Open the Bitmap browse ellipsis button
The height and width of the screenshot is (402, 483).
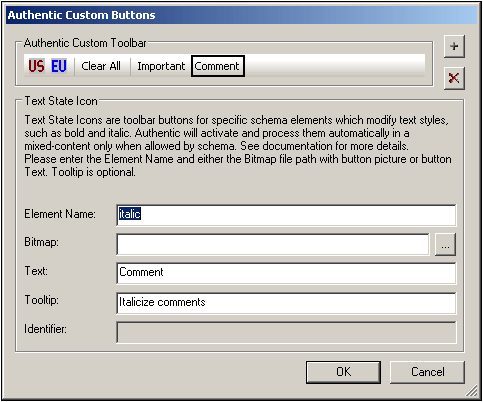445,245
